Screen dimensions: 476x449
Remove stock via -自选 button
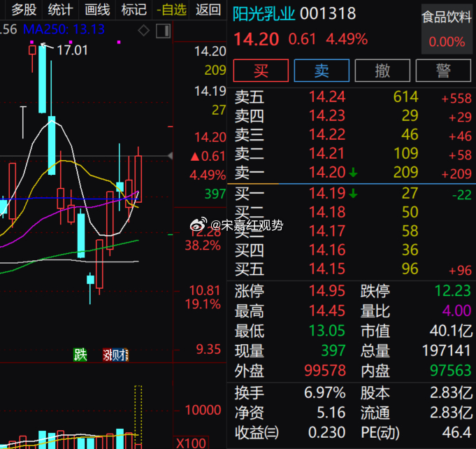(171, 10)
